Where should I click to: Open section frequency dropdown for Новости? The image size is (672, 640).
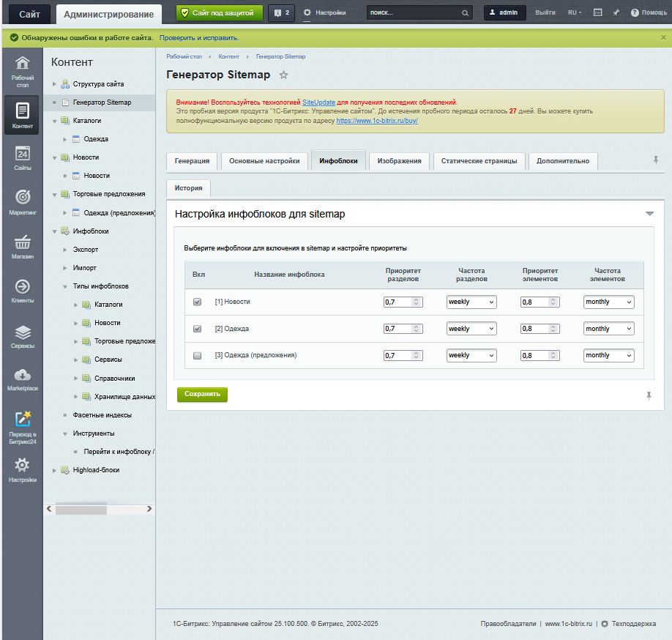tap(471, 302)
